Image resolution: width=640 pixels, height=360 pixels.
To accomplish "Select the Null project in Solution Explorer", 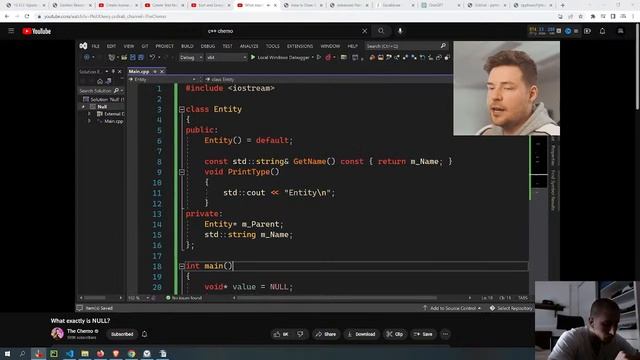I will (102, 107).
